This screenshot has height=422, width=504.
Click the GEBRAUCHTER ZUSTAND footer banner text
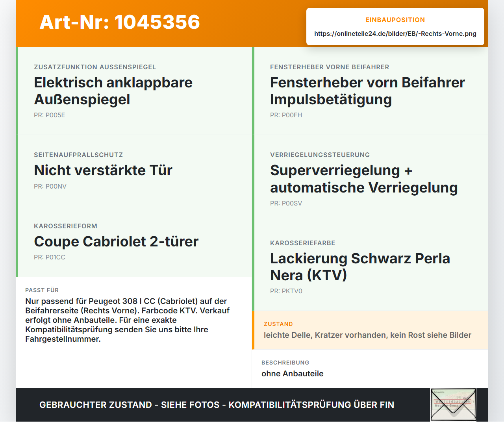pyautogui.click(x=217, y=405)
